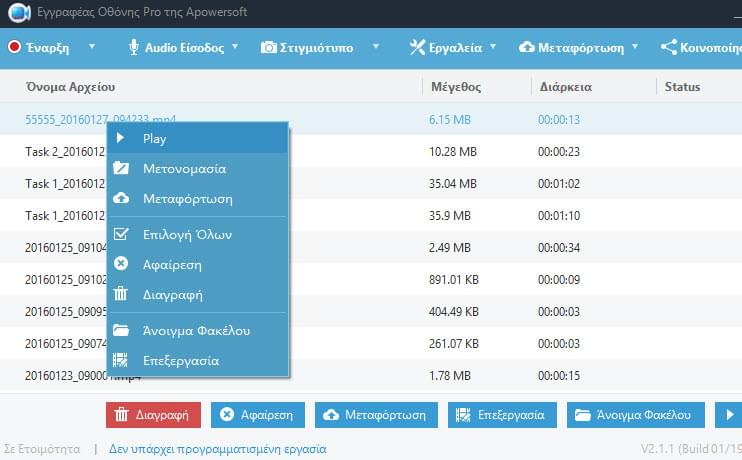Screen dimensions: 742x460
Task: Choose Επιλογή Όλων in the context menu
Action: click(x=198, y=234)
